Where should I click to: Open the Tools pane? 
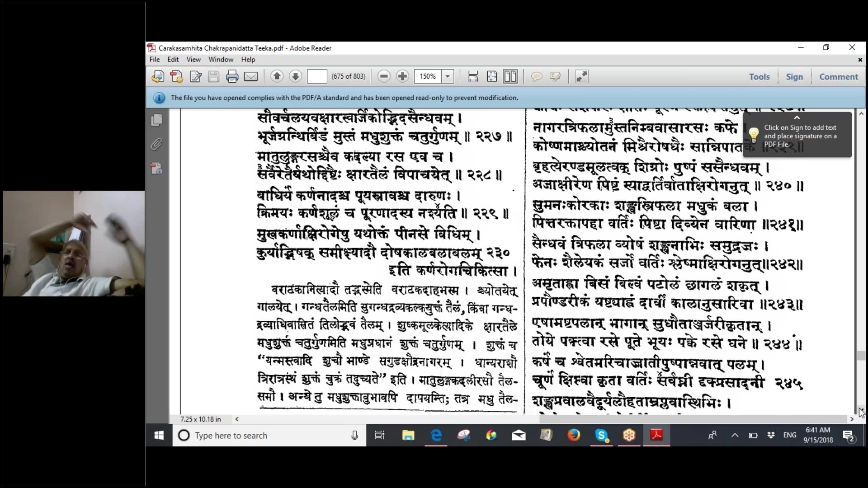click(759, 76)
